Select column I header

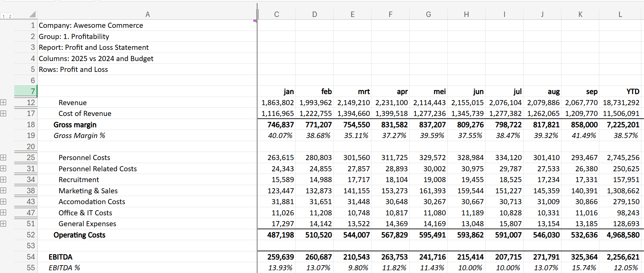(x=504, y=14)
